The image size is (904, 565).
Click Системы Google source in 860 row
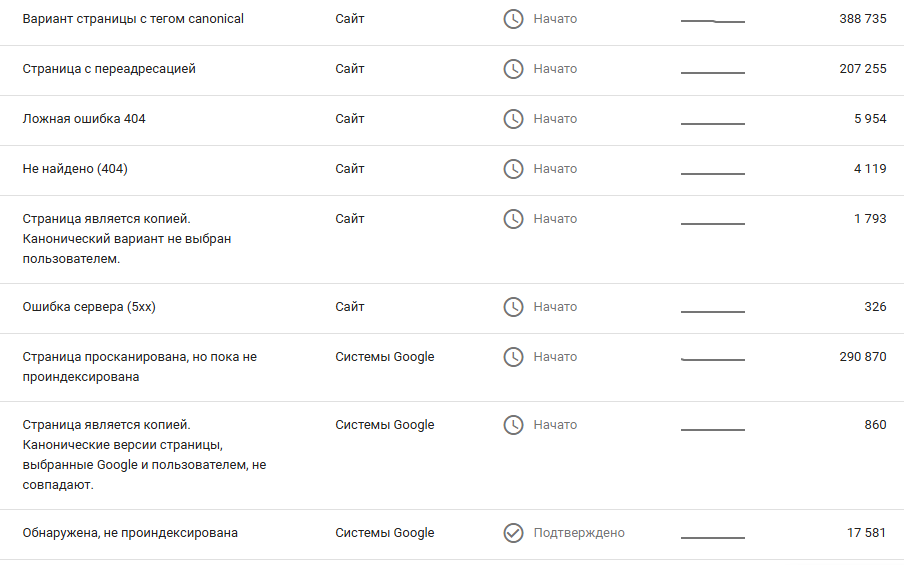coord(385,425)
